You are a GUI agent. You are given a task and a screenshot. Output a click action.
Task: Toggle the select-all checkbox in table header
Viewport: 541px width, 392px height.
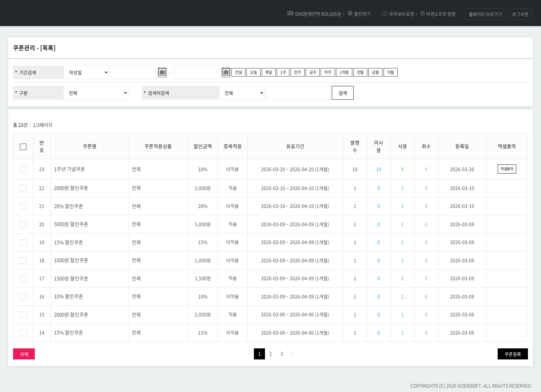point(23,147)
